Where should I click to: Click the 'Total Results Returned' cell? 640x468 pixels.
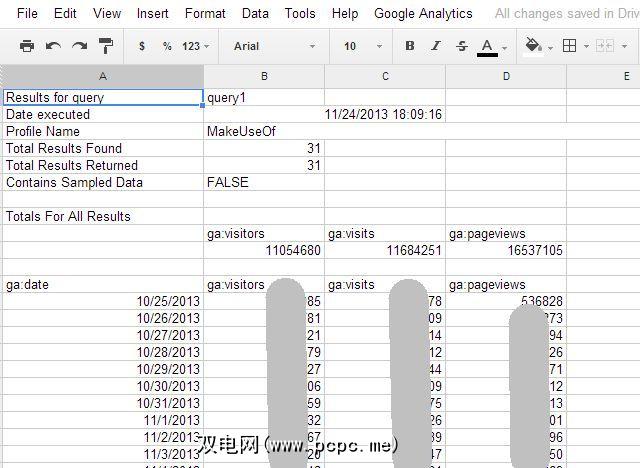click(103, 165)
